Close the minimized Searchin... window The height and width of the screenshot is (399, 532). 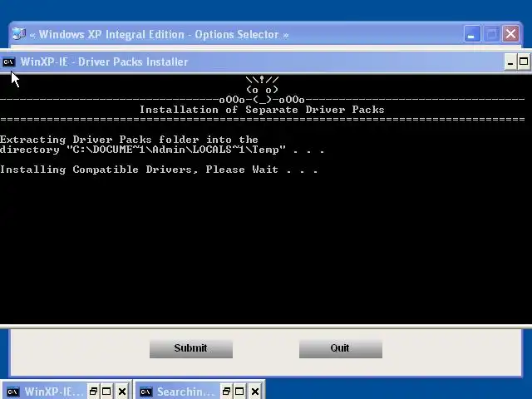point(255,392)
